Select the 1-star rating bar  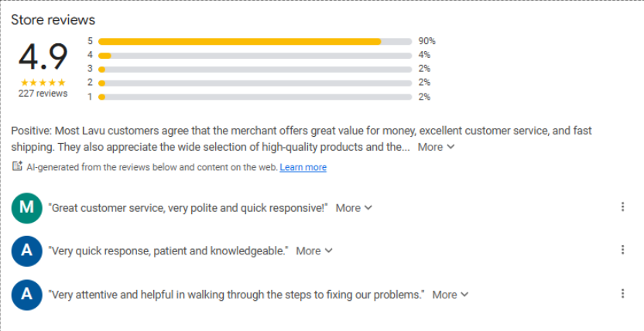[255, 97]
